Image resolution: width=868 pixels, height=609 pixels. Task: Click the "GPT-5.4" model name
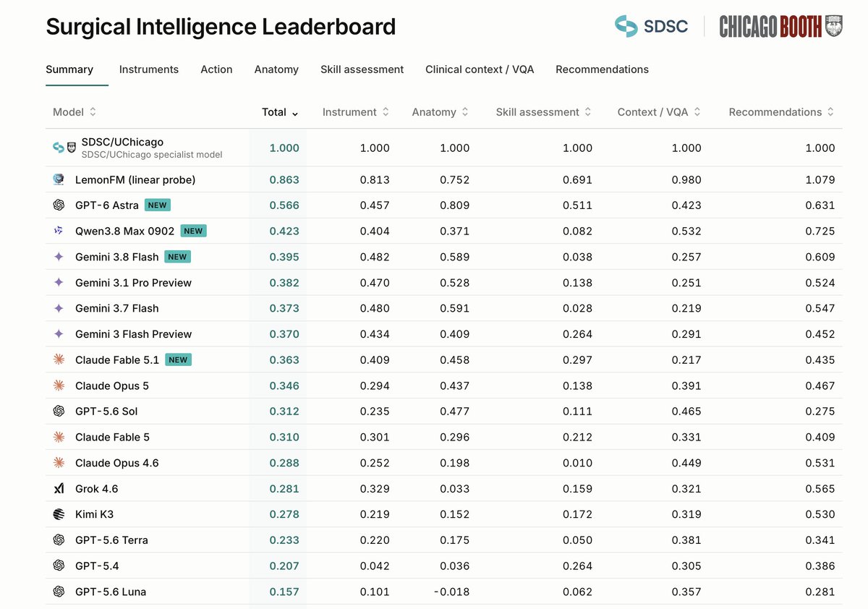point(95,566)
